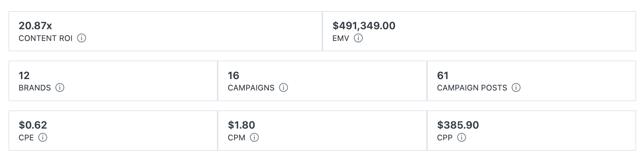Click the CPE info icon
This screenshot has width=644, height=161.
(43, 137)
